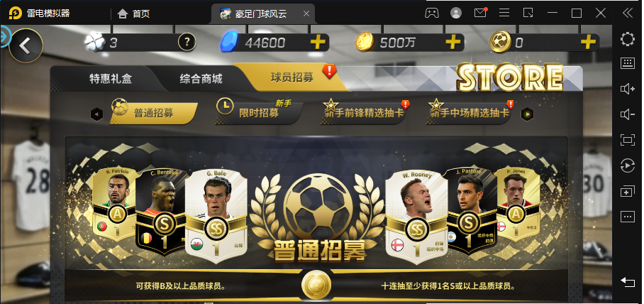The image size is (644, 304).
Task: Open emulator settings gear icon
Action: pyautogui.click(x=627, y=39)
